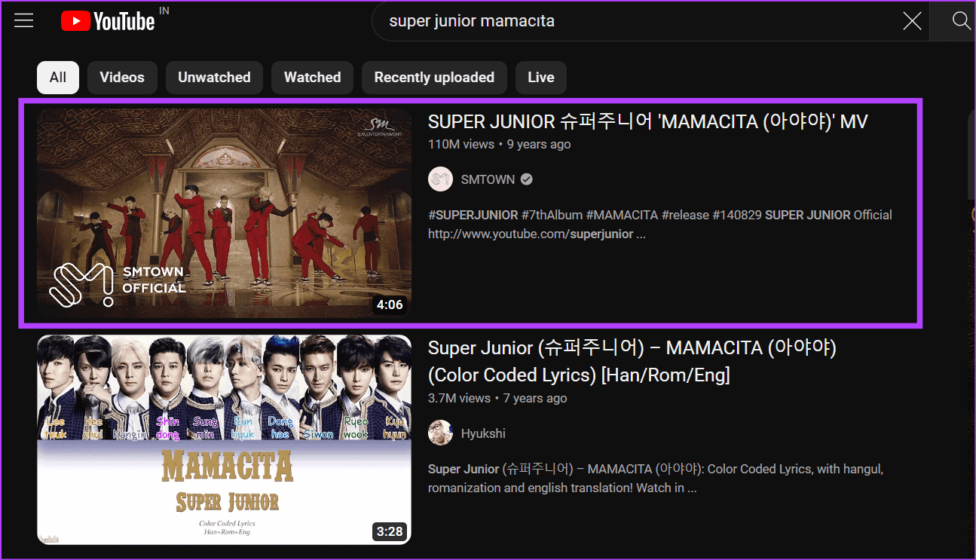Select the Unwatched filter chip
This screenshot has height=560, width=976.
[214, 78]
